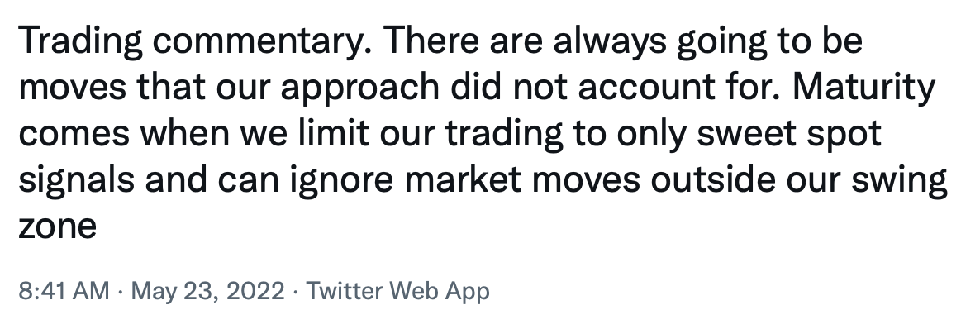Viewport: 980px width, 329px height.
Task: Click the phrase 'sweet spot' in the tweet
Action: tap(789, 134)
